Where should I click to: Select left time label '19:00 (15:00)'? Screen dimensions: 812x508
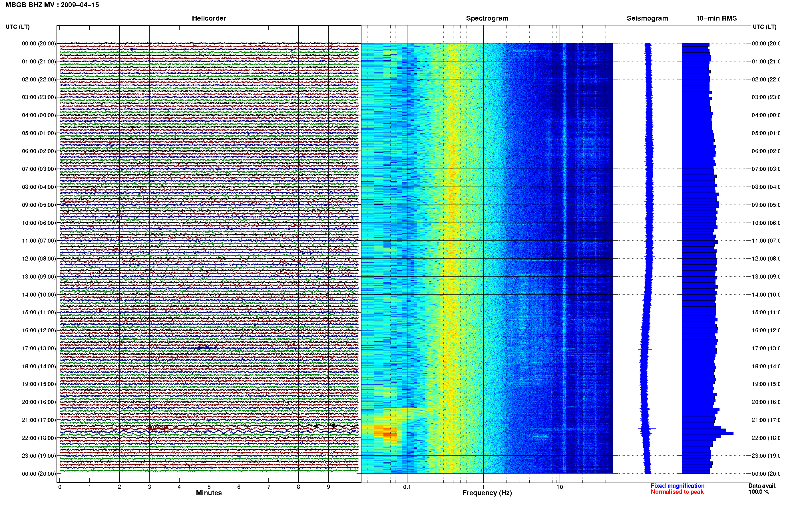[x=39, y=384]
